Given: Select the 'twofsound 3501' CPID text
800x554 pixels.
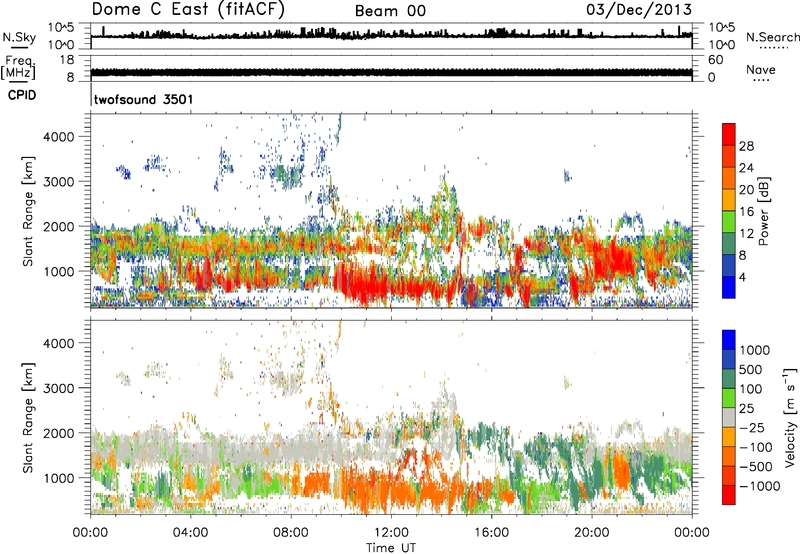Looking at the screenshot, I should click(143, 99).
